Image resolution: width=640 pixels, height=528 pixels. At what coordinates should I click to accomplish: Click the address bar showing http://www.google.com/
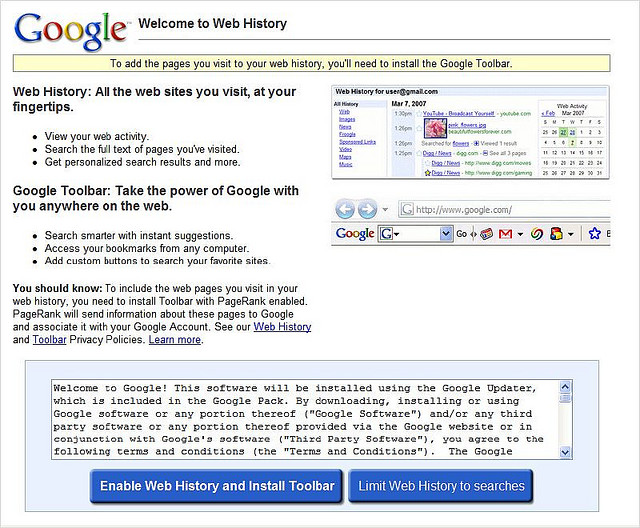point(504,209)
